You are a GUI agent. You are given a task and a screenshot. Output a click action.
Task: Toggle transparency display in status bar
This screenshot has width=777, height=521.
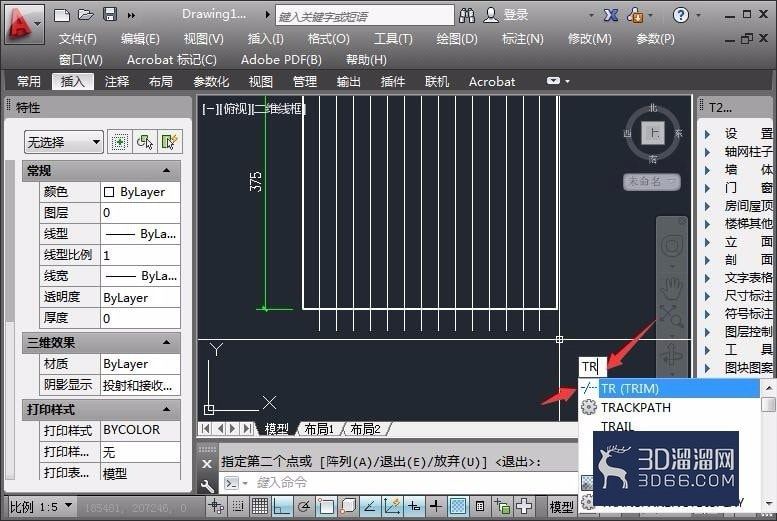tap(457, 506)
